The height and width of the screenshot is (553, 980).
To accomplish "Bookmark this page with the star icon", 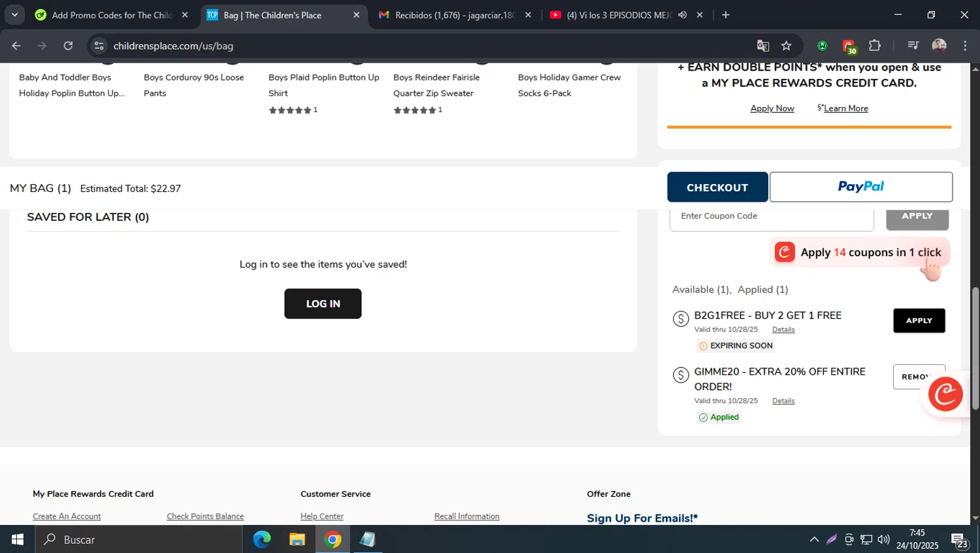I will point(787,46).
